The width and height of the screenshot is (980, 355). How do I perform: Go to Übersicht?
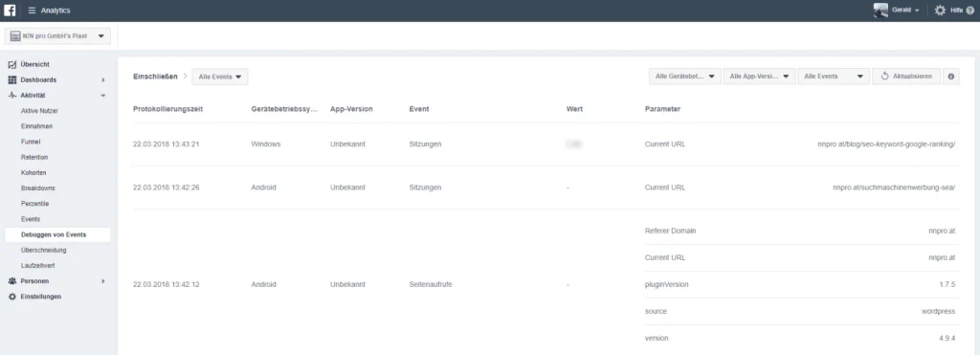(x=35, y=64)
